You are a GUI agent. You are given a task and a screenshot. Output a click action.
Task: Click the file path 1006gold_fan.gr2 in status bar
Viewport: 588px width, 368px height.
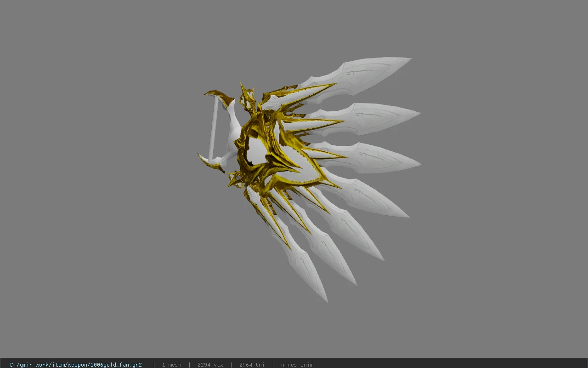pos(76,365)
